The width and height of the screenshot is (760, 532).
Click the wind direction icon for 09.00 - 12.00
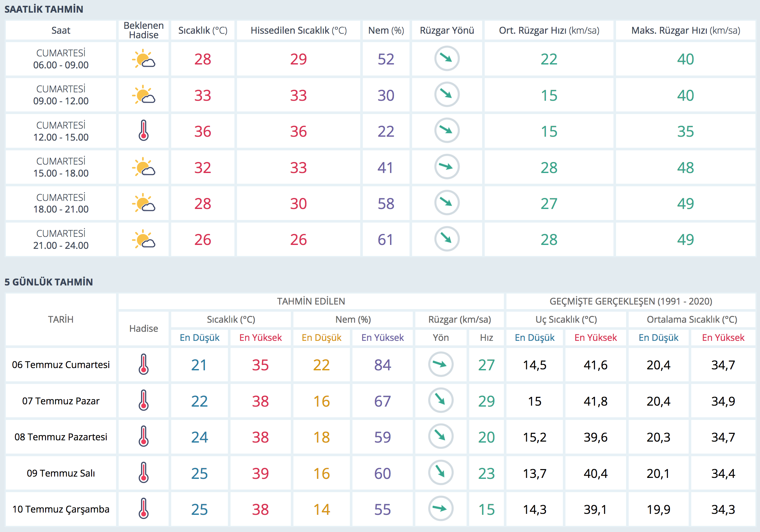[x=446, y=95]
